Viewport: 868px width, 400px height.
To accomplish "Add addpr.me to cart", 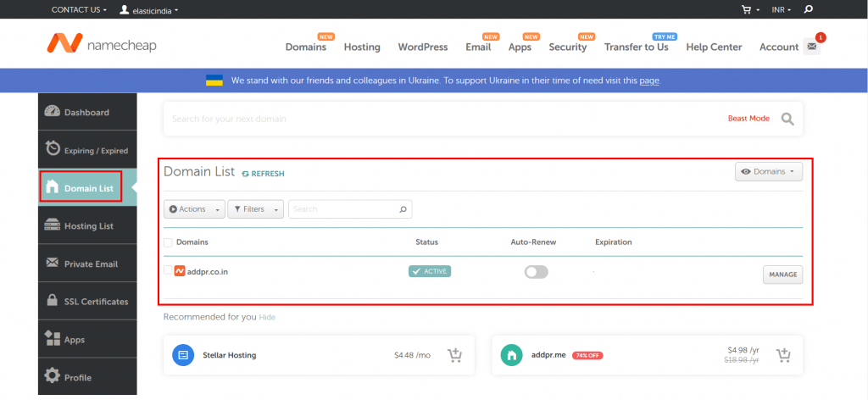I will coord(782,355).
